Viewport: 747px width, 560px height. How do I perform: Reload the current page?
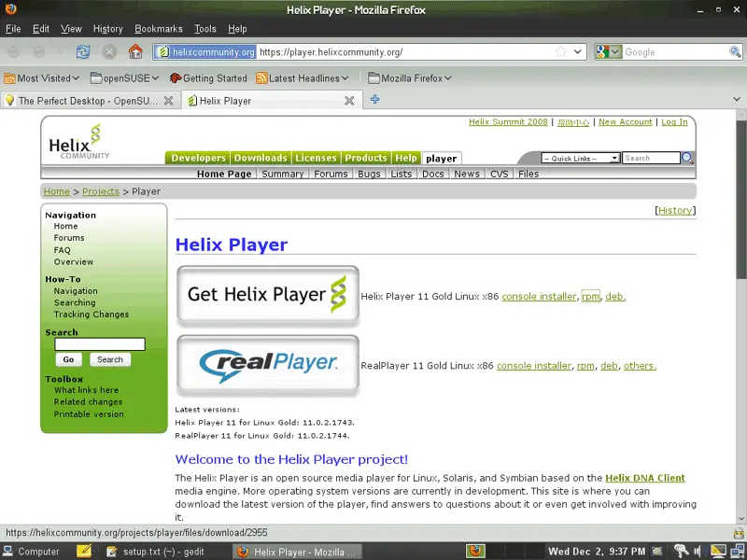(x=83, y=51)
